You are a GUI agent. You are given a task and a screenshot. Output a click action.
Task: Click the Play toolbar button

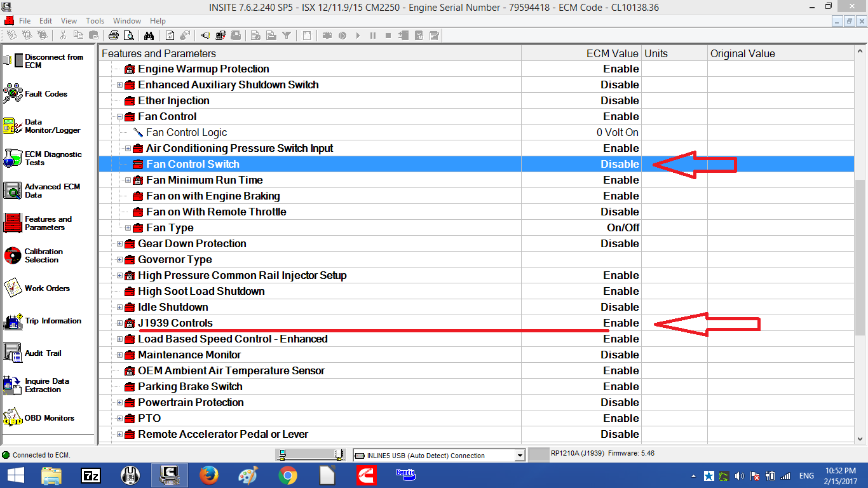[358, 36]
